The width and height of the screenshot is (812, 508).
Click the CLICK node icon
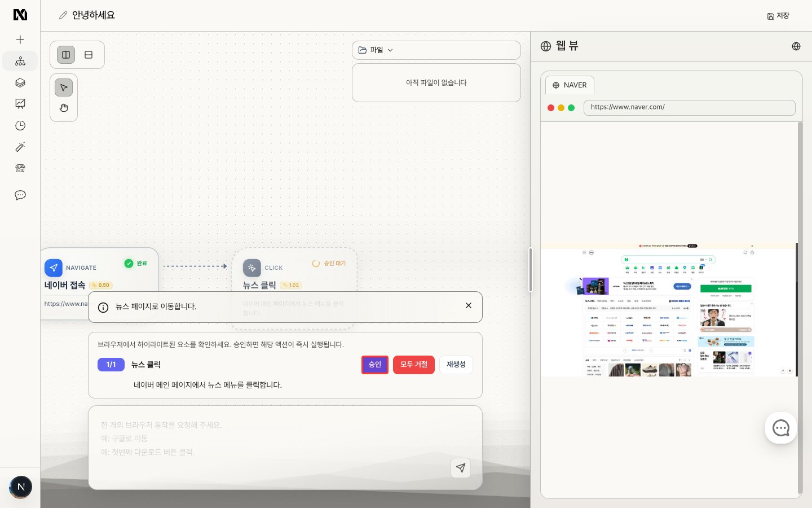pyautogui.click(x=252, y=268)
